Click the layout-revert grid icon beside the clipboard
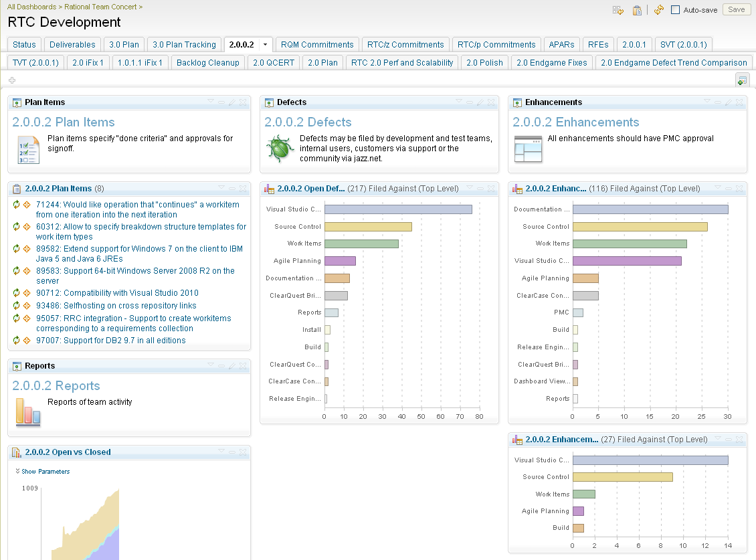The image size is (756, 560). pos(618,10)
